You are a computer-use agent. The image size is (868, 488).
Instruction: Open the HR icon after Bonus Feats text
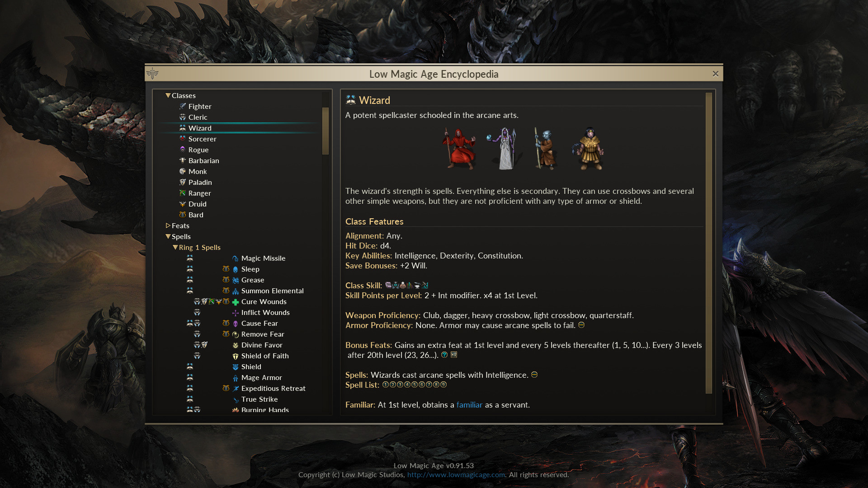pyautogui.click(x=454, y=355)
